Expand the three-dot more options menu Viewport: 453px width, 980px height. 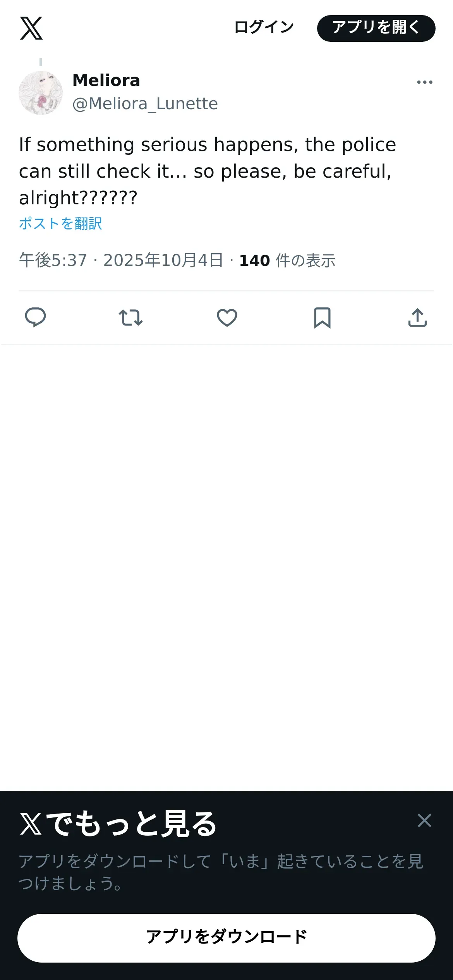pyautogui.click(x=424, y=82)
